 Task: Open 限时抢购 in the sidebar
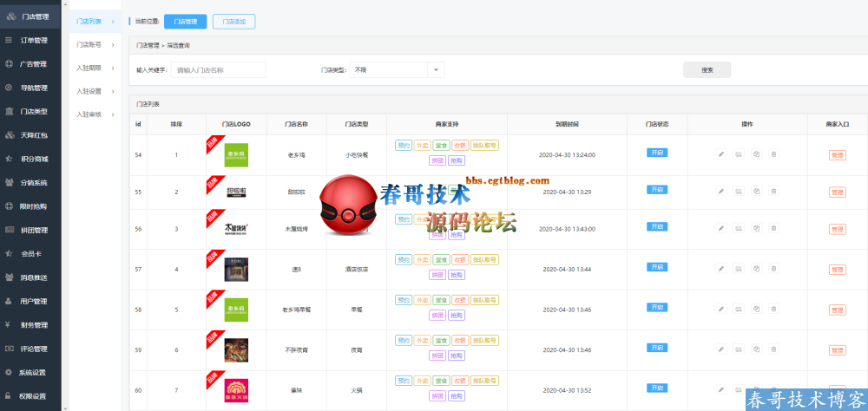[30, 206]
